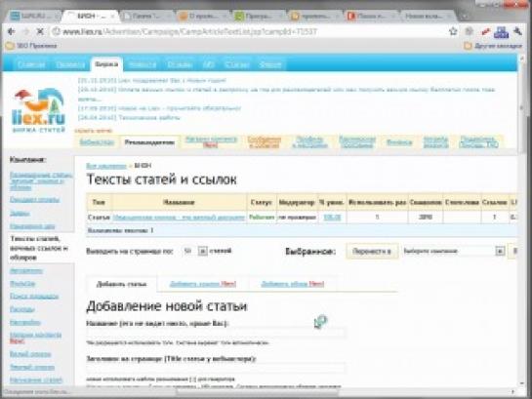Stop page loading with the X icon
532x399 pixels.
click(x=40, y=32)
